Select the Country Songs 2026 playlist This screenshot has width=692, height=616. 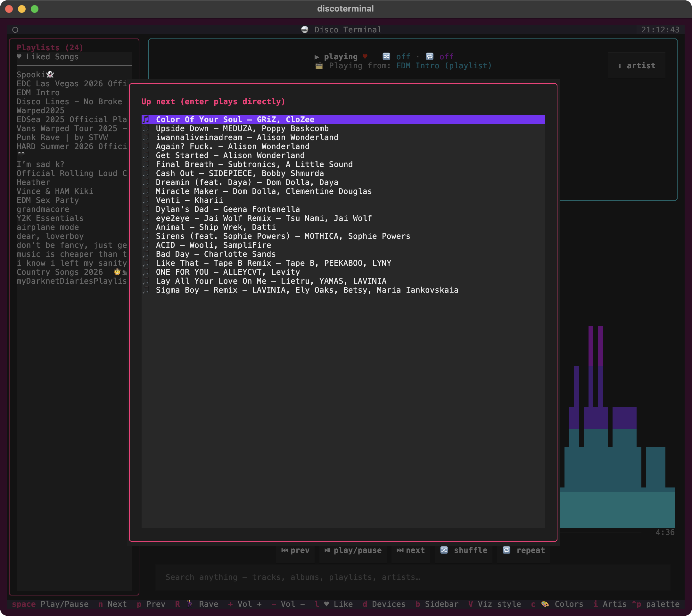click(74, 272)
